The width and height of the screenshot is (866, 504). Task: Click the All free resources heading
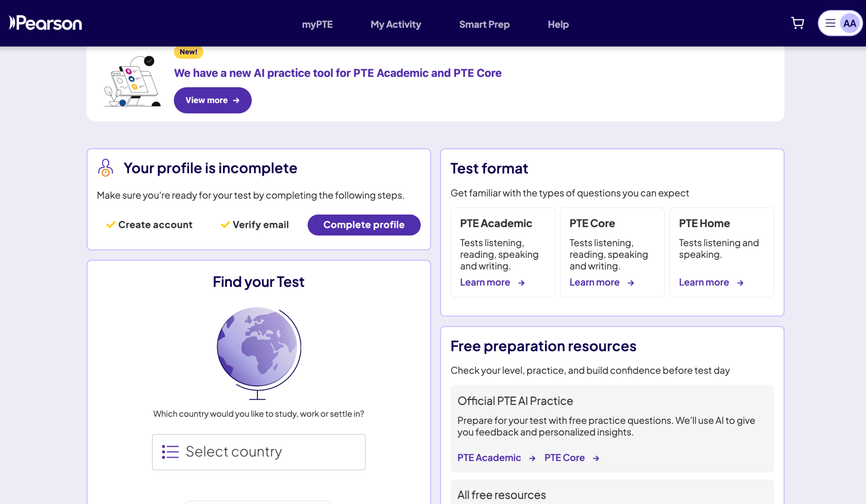tap(501, 495)
